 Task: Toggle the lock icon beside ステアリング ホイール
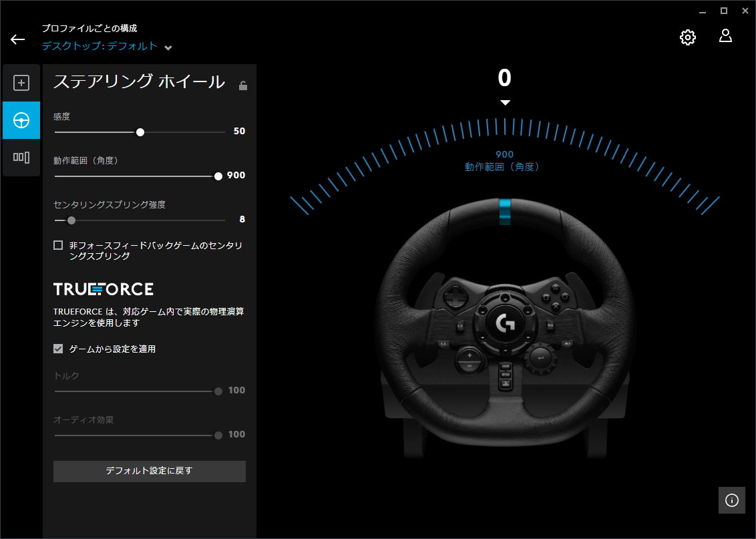coord(243,85)
